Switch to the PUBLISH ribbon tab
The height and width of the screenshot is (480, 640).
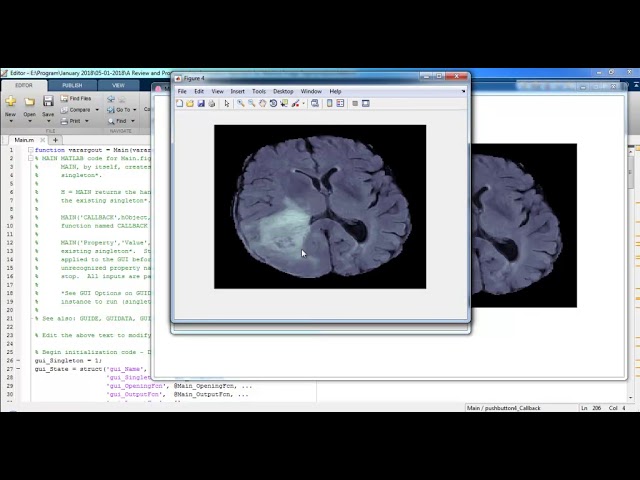click(72, 85)
